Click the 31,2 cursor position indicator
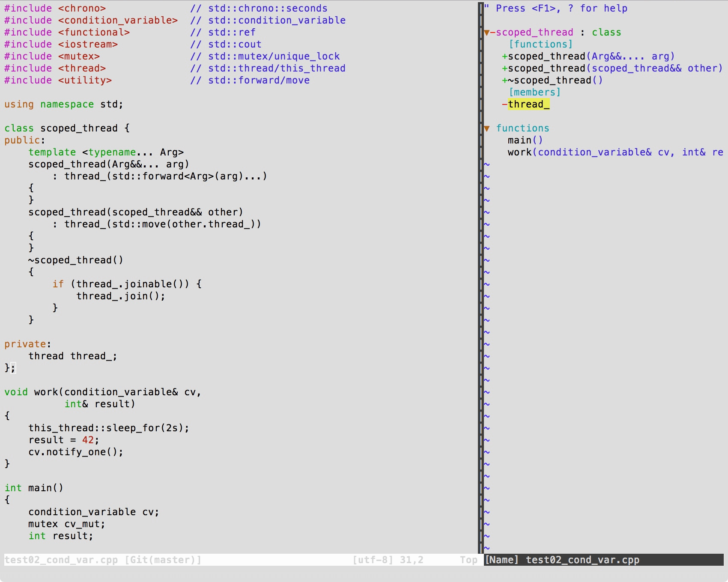The height and width of the screenshot is (582, 728). point(412,560)
